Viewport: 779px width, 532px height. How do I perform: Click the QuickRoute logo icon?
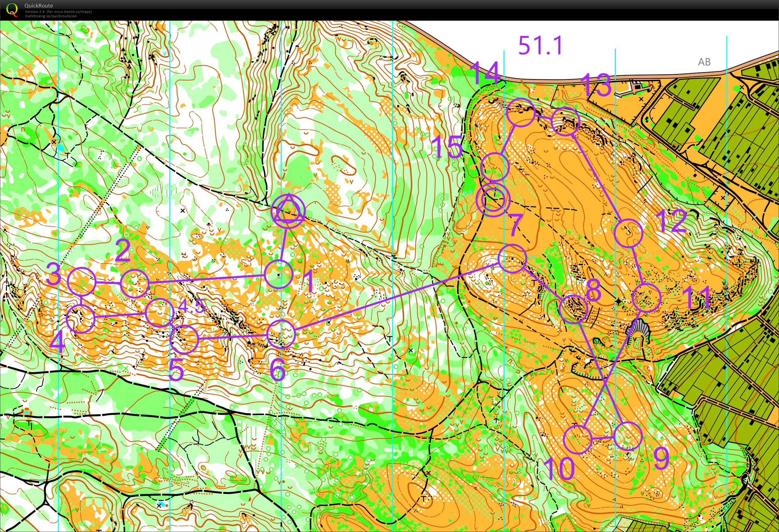click(x=12, y=9)
